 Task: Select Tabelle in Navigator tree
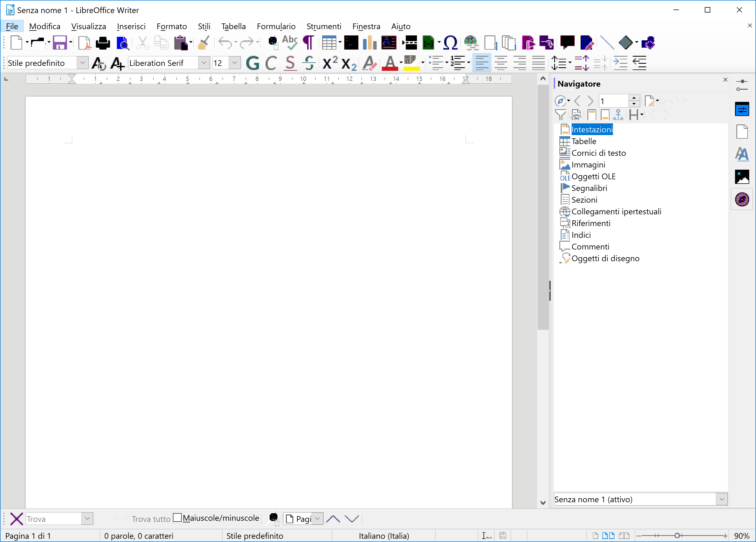pos(583,141)
